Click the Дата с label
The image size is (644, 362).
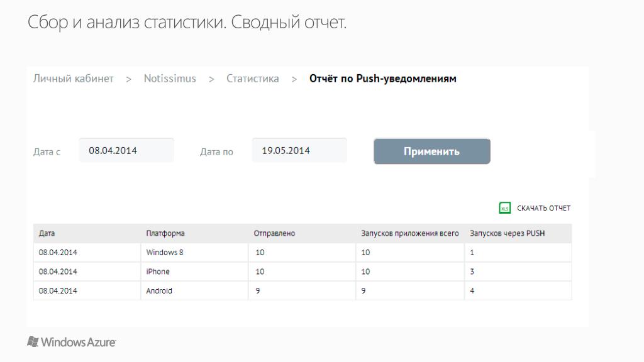point(47,152)
